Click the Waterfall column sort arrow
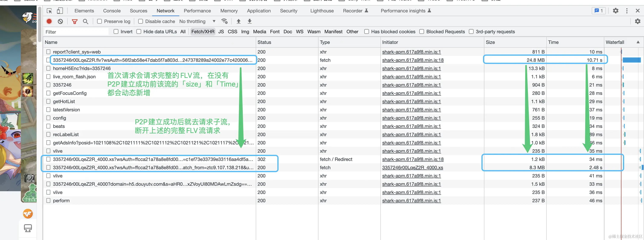Viewport: 644px width, 240px height. click(638, 42)
